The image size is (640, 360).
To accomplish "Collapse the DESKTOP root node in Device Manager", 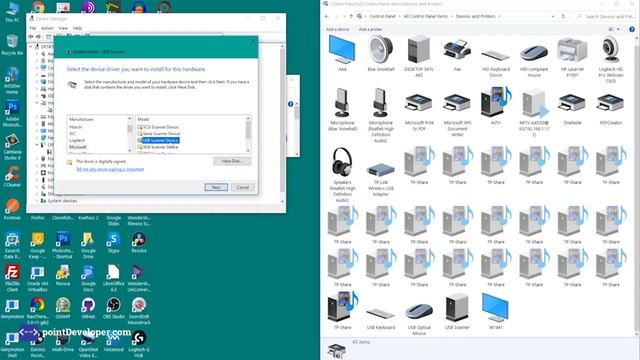I will 31,47.
